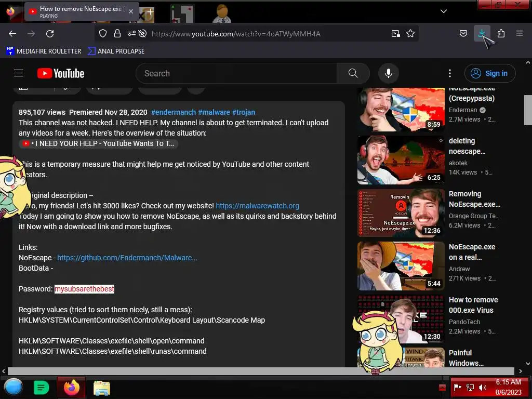This screenshot has width=532, height=399.
Task: Click the mysubsarethebest password text
Action: tap(85, 289)
